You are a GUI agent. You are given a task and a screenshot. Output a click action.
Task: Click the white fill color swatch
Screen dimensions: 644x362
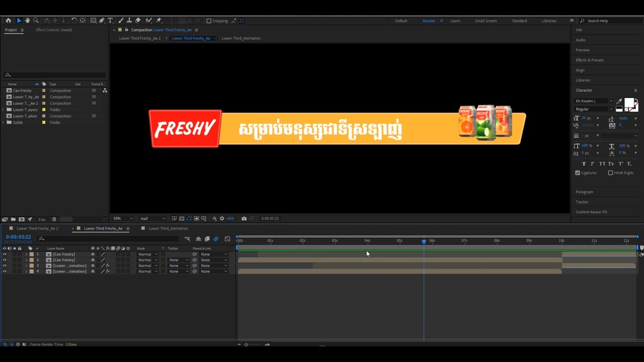[x=629, y=102]
